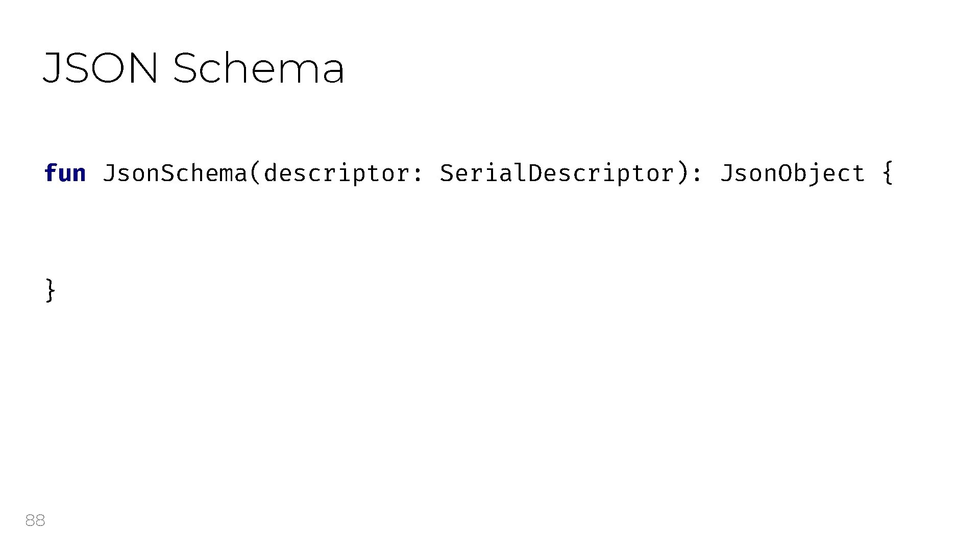Click the letter "J" starting the slide title
Screen dimensions: 980x551
(52, 68)
